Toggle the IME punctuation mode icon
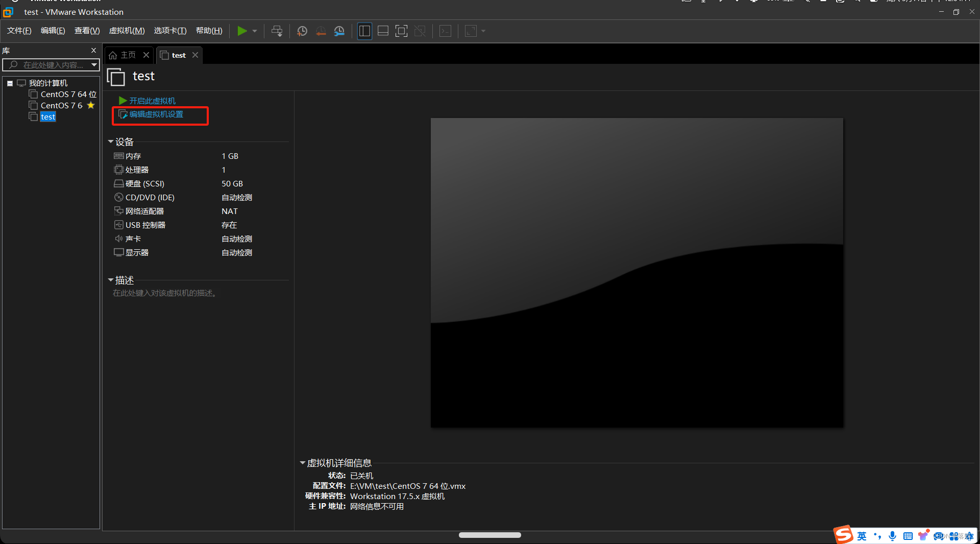980x544 pixels. pos(877,536)
